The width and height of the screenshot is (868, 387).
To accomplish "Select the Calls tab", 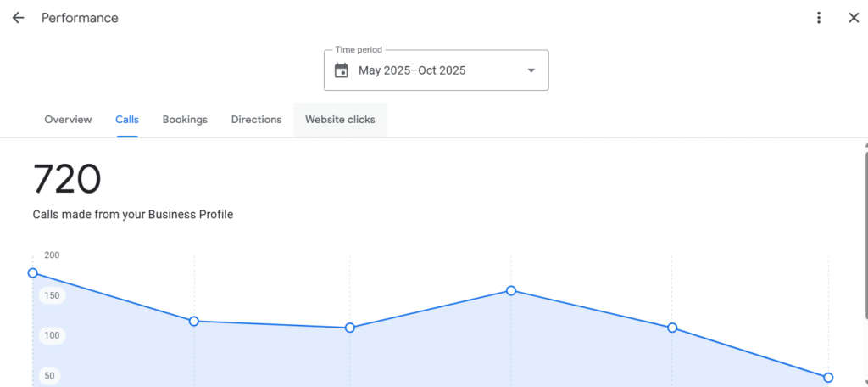I will [x=127, y=120].
